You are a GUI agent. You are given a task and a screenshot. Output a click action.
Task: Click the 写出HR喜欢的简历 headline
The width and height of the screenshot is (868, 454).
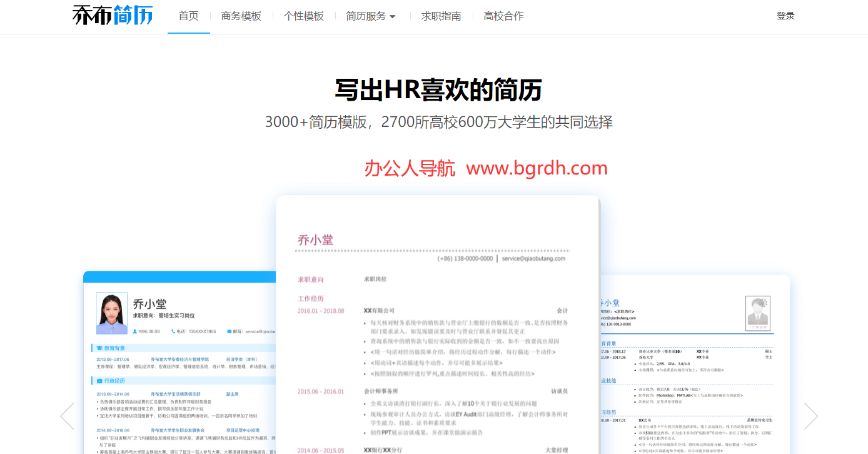pos(438,91)
